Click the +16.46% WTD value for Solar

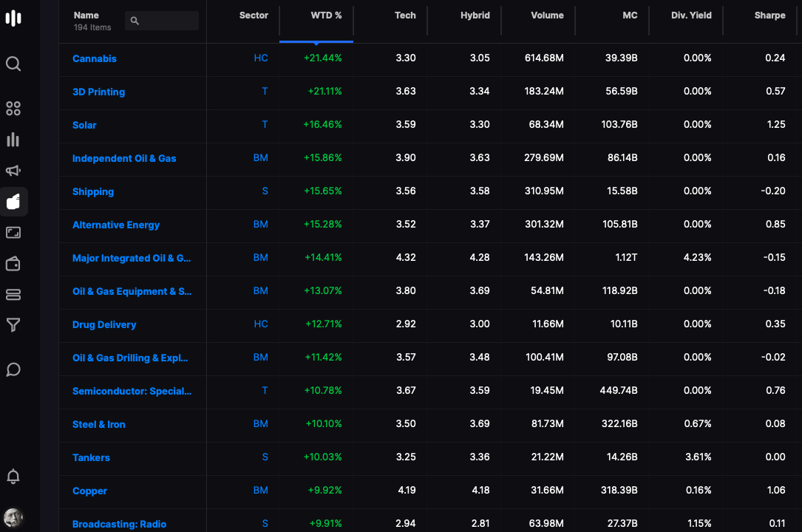tap(322, 124)
